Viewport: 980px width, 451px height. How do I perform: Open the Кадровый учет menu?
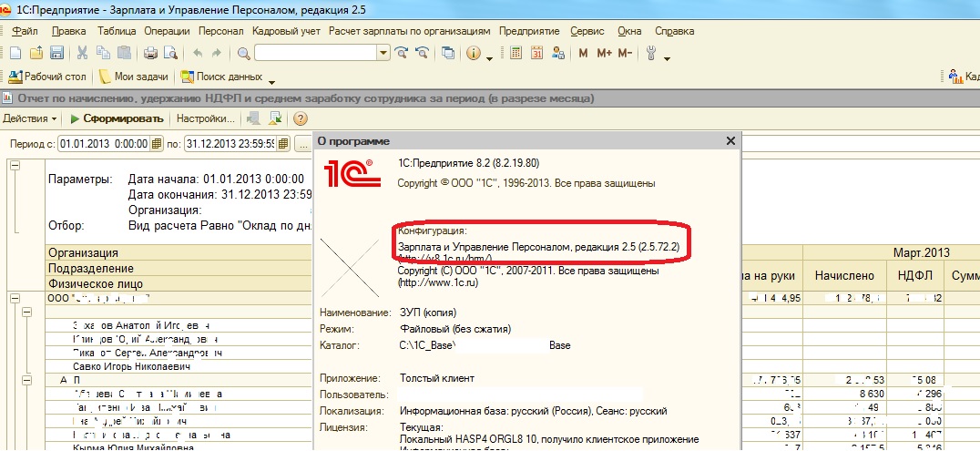tap(286, 31)
